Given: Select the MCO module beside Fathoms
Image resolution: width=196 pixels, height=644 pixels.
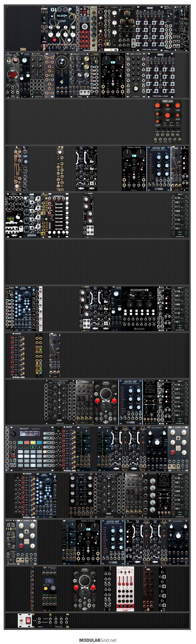Looking at the screenshot, I should click(x=25, y=75).
